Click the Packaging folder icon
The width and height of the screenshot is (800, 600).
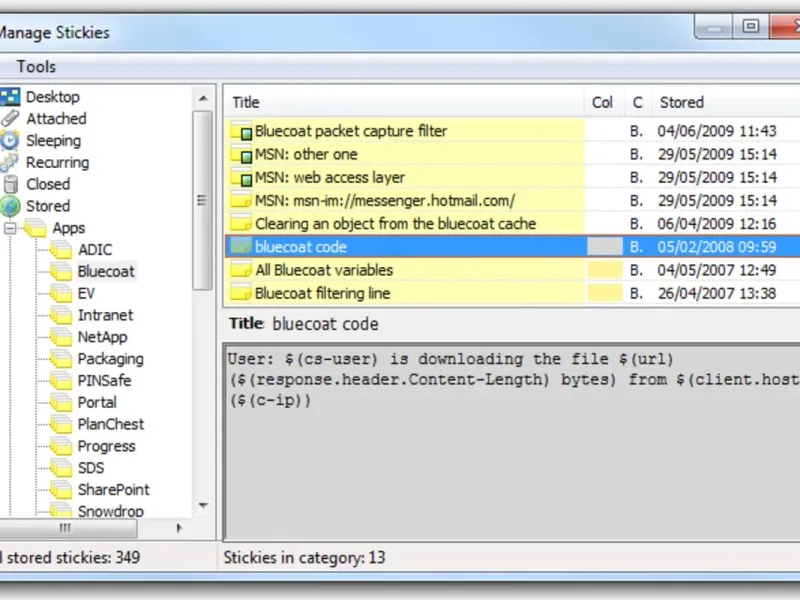click(x=61, y=359)
